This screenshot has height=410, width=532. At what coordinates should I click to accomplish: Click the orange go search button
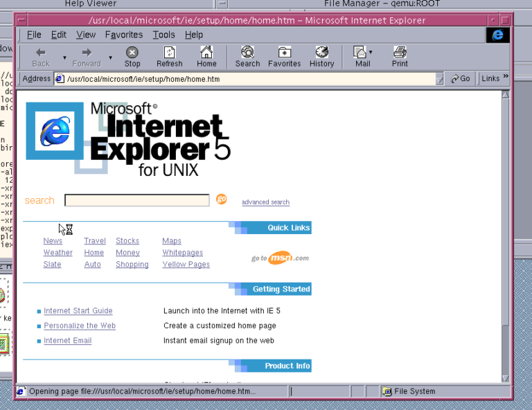(221, 199)
